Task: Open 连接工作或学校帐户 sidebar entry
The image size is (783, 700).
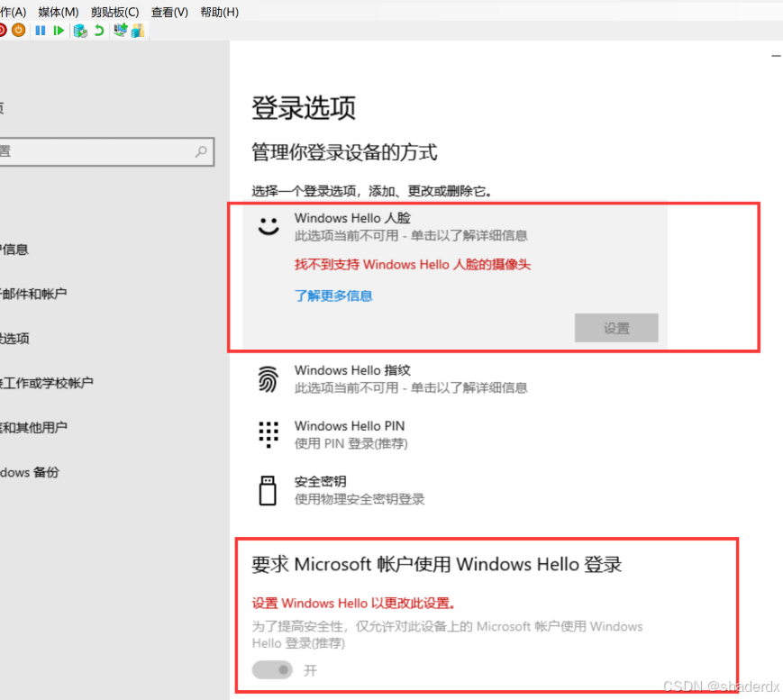Action: 47,383
